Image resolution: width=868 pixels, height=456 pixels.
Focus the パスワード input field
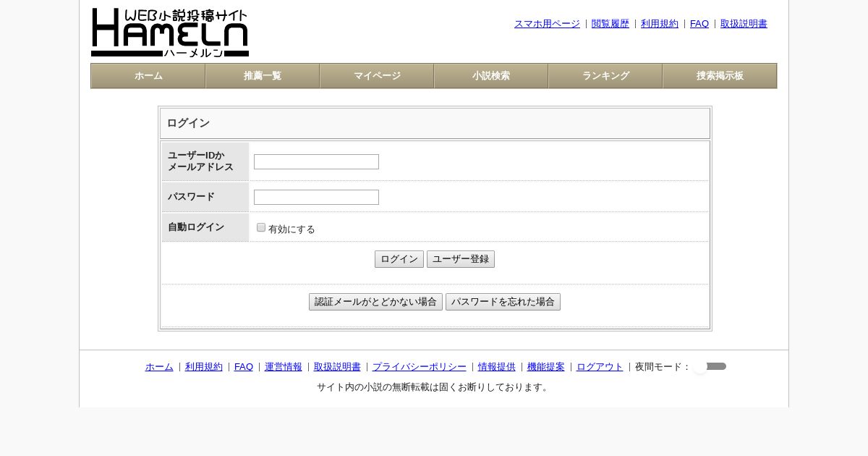tap(316, 198)
